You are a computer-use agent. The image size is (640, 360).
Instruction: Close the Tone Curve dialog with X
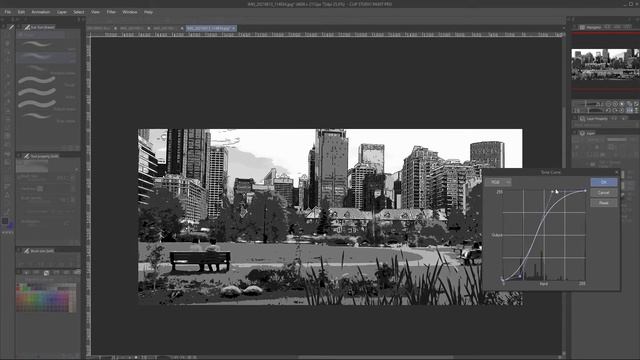(x=616, y=172)
